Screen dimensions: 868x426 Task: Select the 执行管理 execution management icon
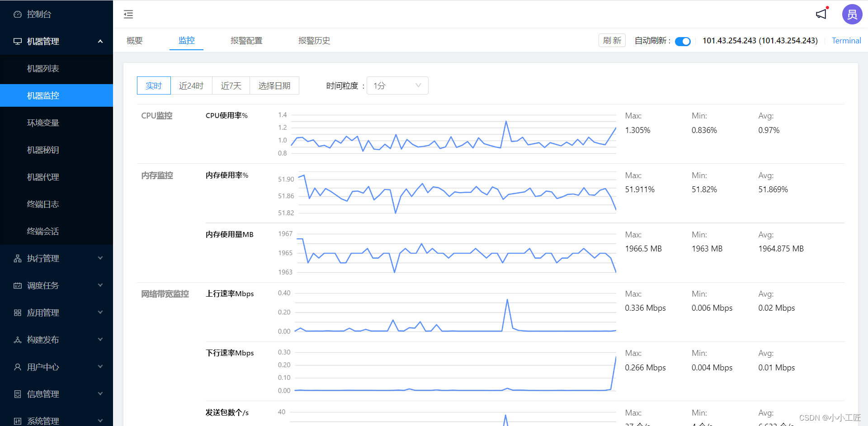tap(17, 258)
